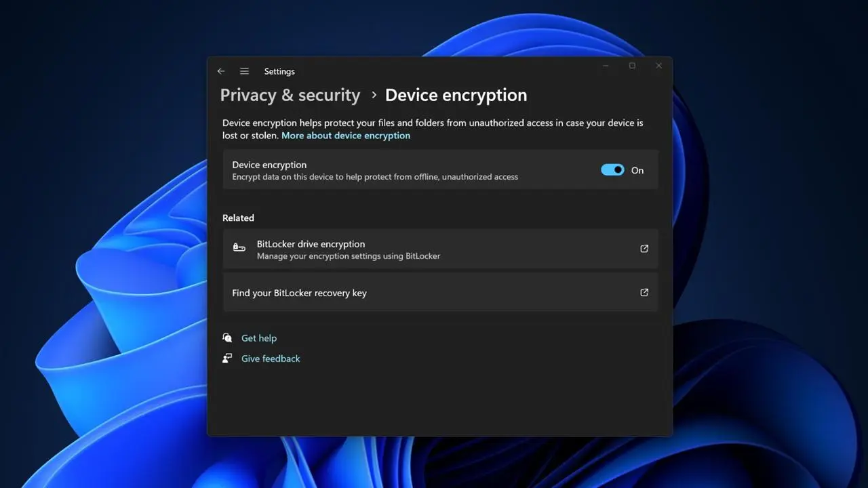Click the Get help chat icon
This screenshot has width=868, height=488.
point(227,338)
